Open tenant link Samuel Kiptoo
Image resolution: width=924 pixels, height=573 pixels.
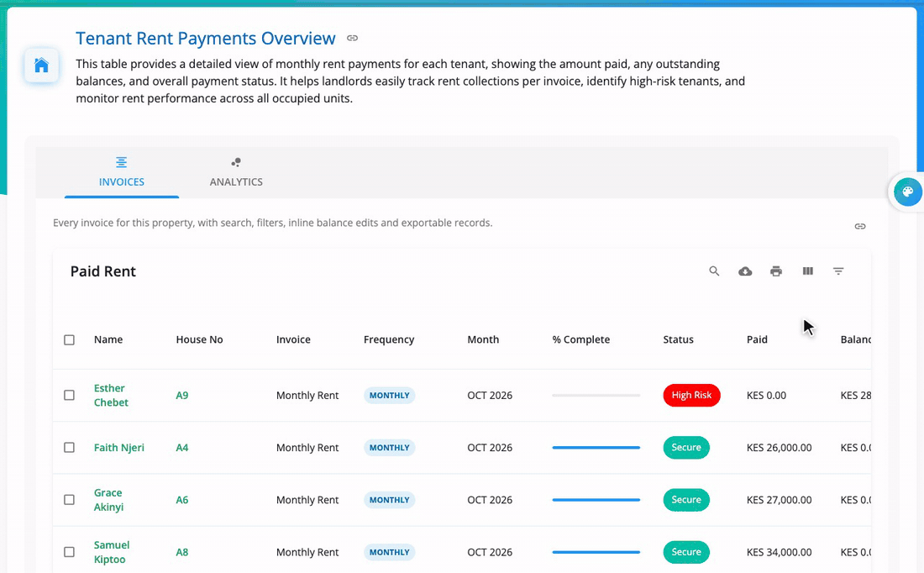click(112, 552)
